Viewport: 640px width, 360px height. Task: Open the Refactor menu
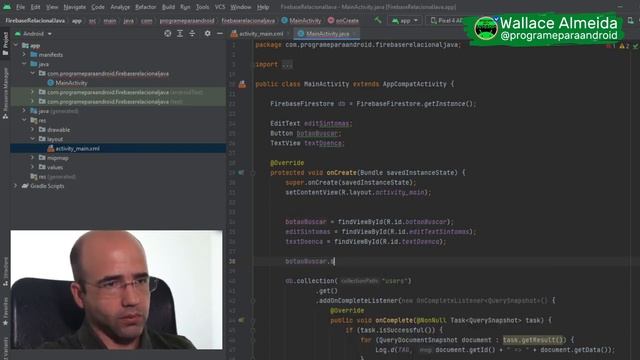click(x=146, y=7)
